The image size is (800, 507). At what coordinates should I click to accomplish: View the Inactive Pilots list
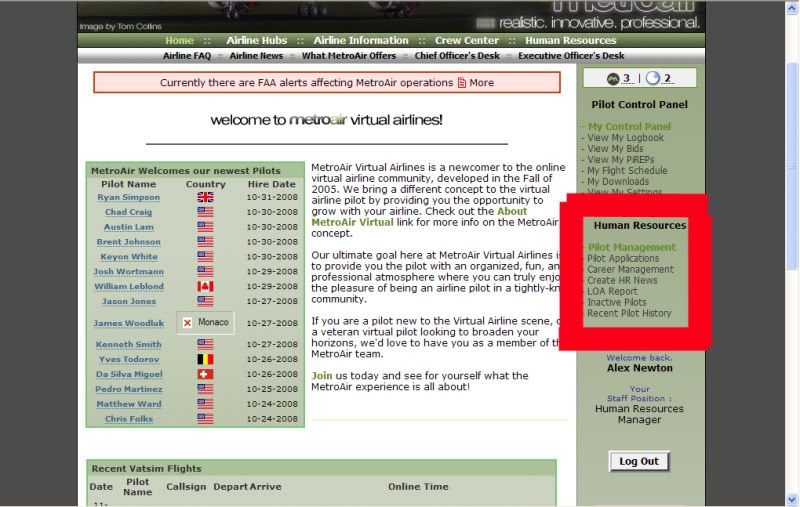pyautogui.click(x=616, y=302)
